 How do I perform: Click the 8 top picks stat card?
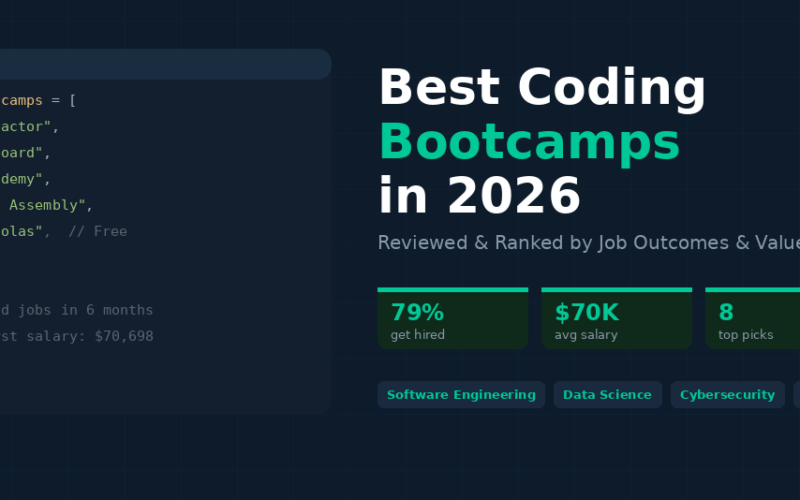753,318
